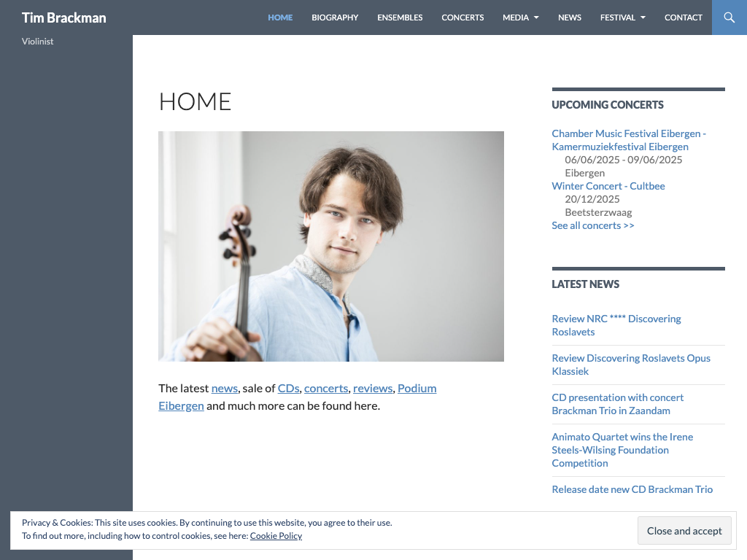Screen dimensions: 747x560
Task: Dismiss cookies with Close and accept
Action: point(684,531)
